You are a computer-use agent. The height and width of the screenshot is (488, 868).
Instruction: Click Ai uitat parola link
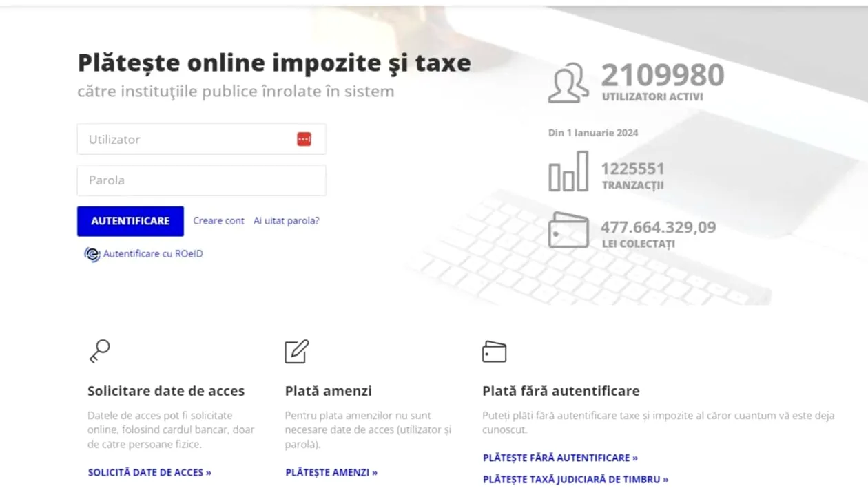286,220
